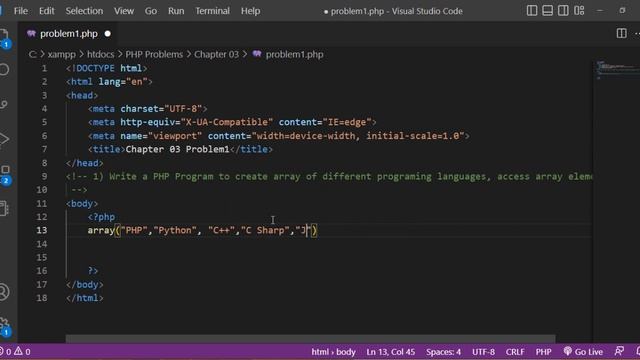Viewport: 640px width, 360px height.
Task: Toggle secondary side bar layout icon
Action: click(563, 11)
